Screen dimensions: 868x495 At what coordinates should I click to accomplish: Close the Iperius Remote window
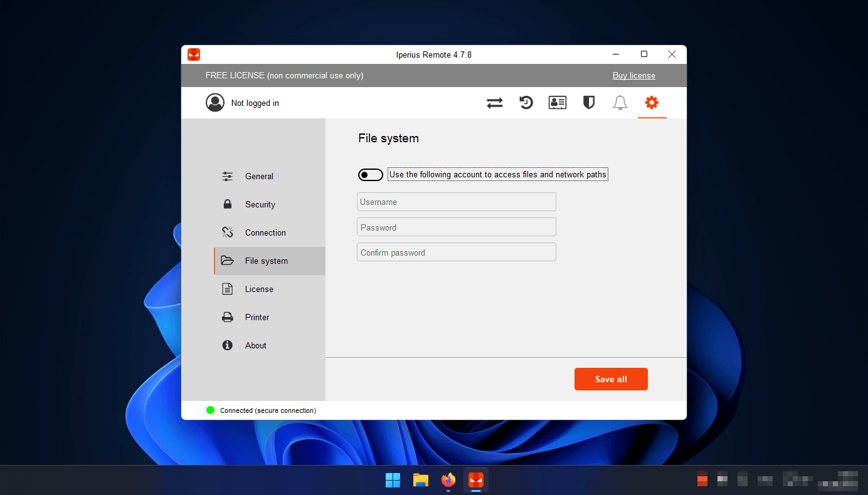click(672, 55)
